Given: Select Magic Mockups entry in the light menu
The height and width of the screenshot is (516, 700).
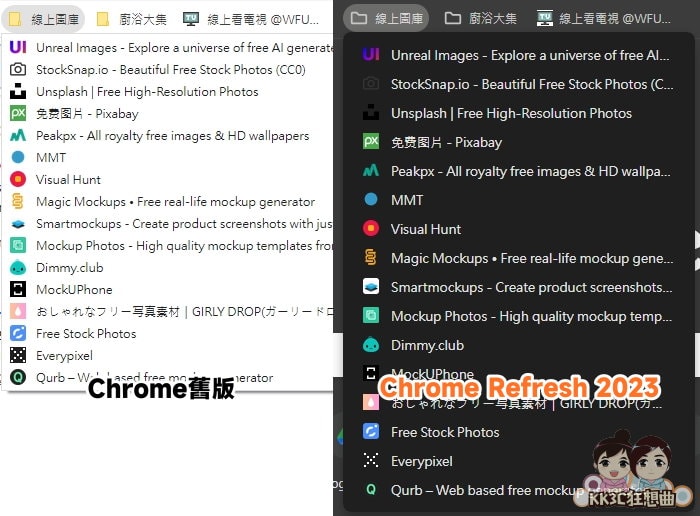Looking at the screenshot, I should coord(168,201).
